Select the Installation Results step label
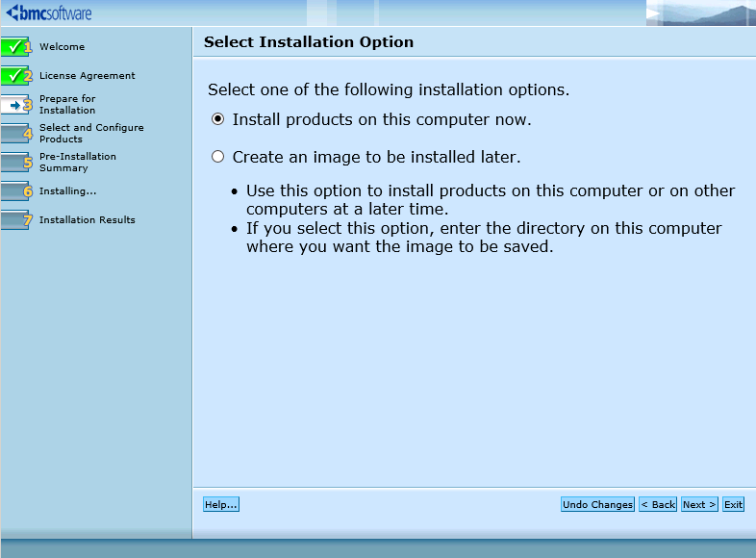 pos(88,220)
